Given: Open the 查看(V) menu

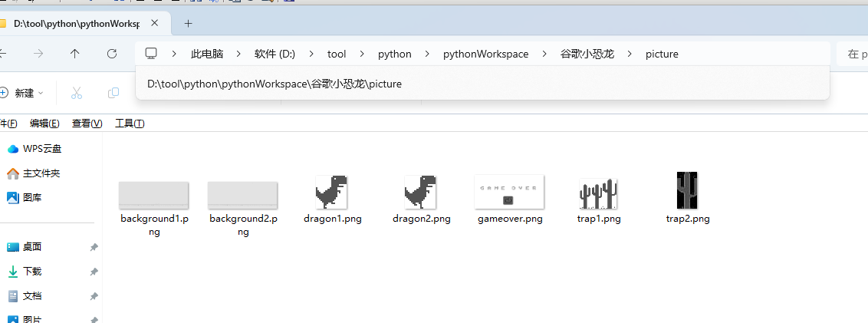Looking at the screenshot, I should point(87,124).
